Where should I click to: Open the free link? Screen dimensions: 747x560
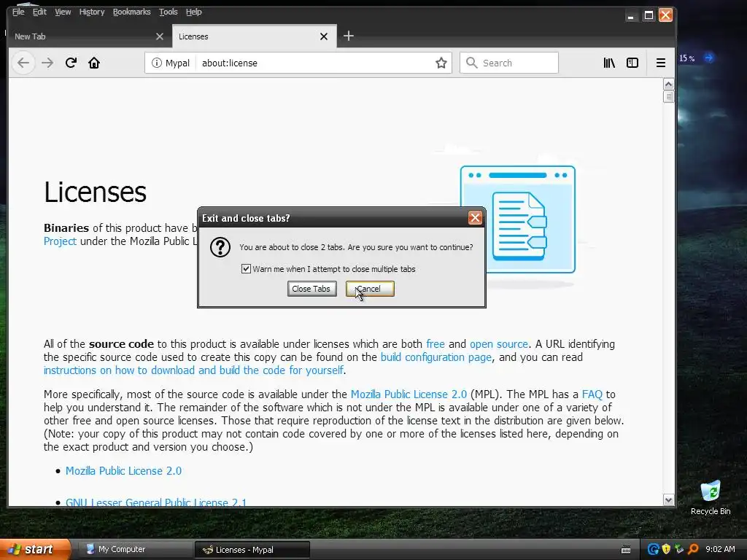coord(436,344)
